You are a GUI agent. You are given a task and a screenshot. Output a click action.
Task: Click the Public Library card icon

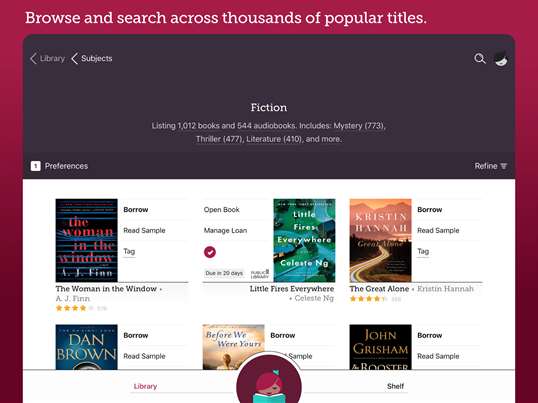pos(260,274)
